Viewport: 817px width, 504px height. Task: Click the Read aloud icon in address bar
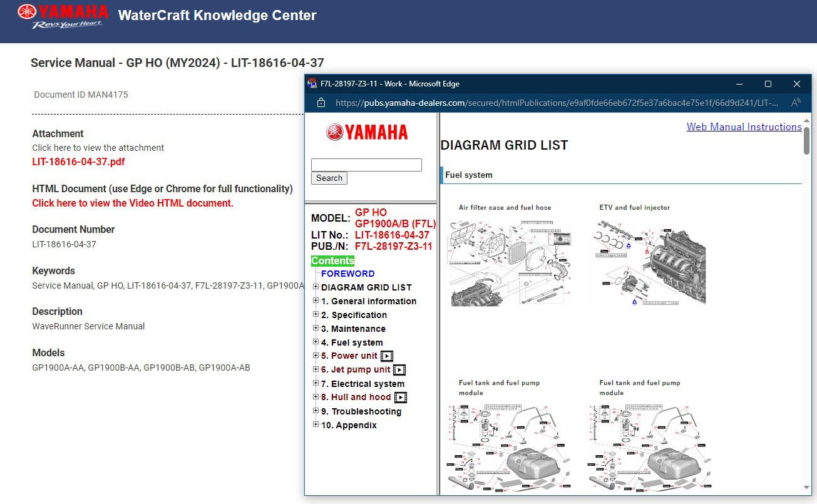796,103
